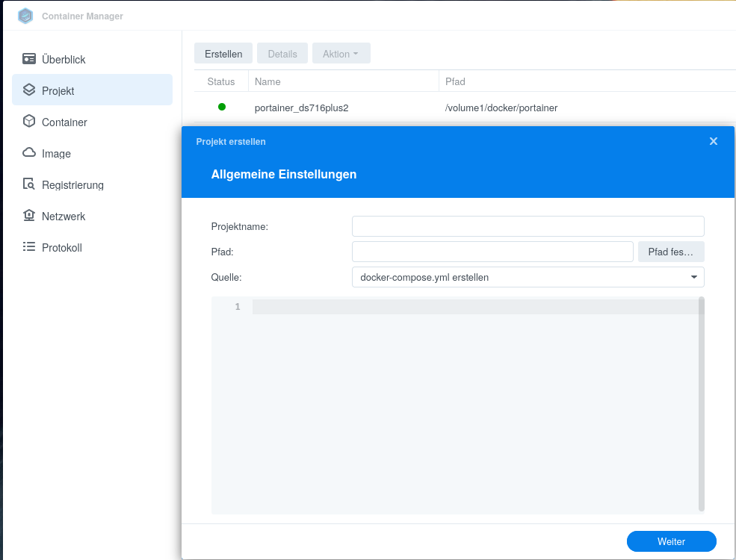Click the Projektname: label
736x560 pixels.
click(x=239, y=226)
